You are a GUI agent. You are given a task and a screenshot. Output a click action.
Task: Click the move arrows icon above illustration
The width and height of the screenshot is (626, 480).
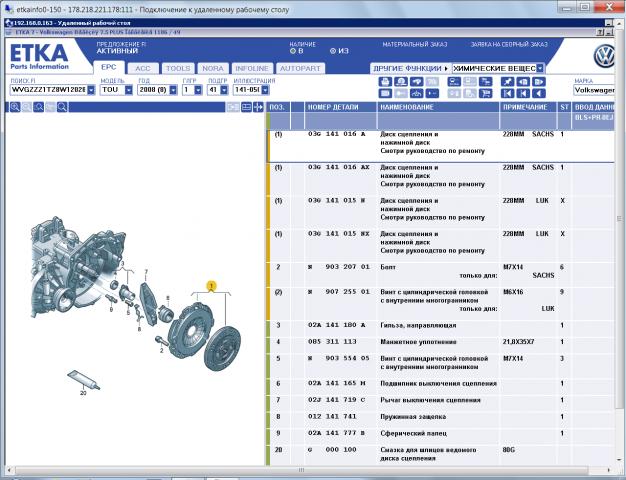click(258, 107)
